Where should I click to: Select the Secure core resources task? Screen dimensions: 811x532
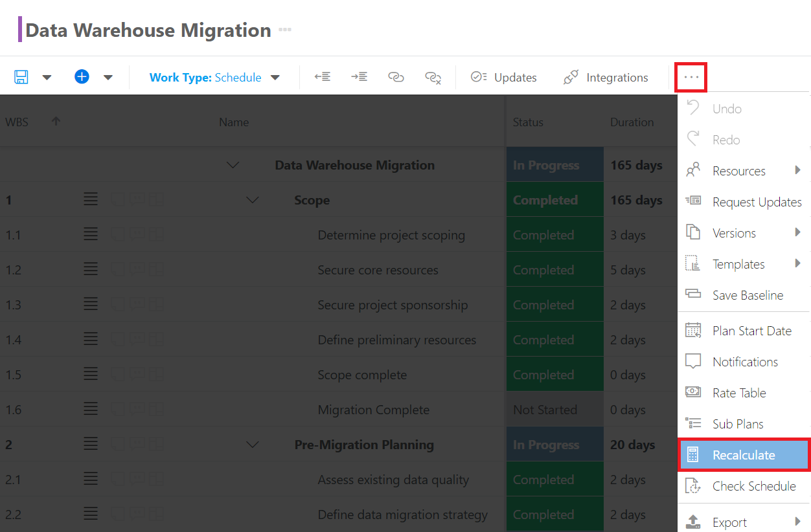click(378, 270)
